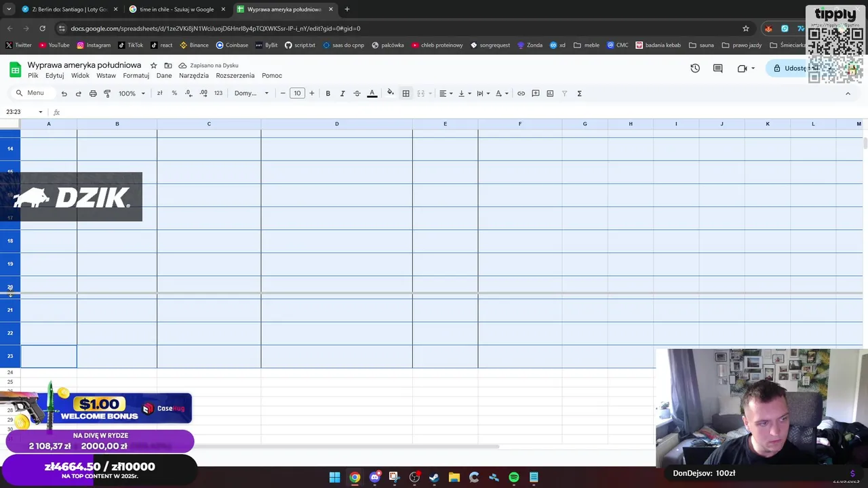The height and width of the screenshot is (488, 868).
Task: Print the spreadsheet via printer icon
Action: 93,94
